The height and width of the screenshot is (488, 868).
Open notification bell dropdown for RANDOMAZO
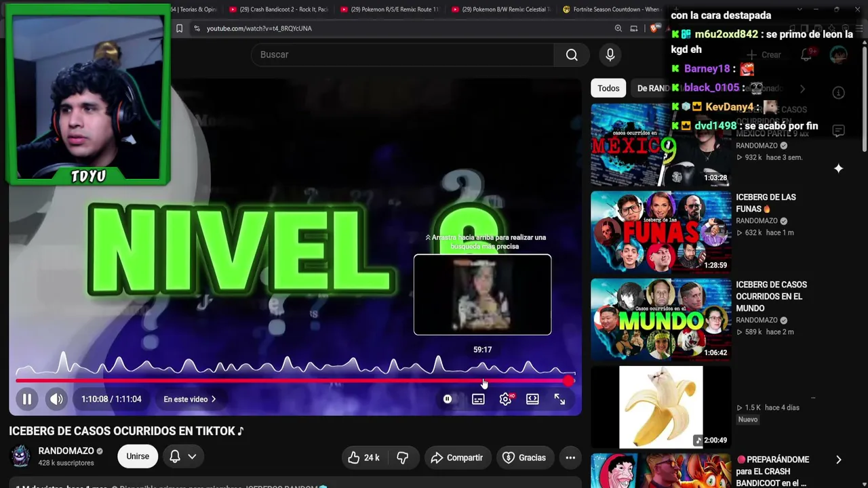[183, 456]
